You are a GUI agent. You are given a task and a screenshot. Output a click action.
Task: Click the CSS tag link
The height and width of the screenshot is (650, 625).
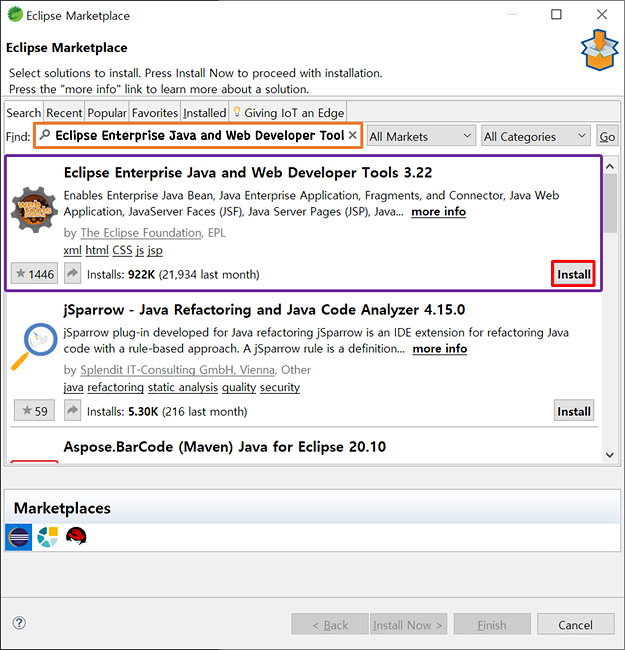[x=122, y=250]
